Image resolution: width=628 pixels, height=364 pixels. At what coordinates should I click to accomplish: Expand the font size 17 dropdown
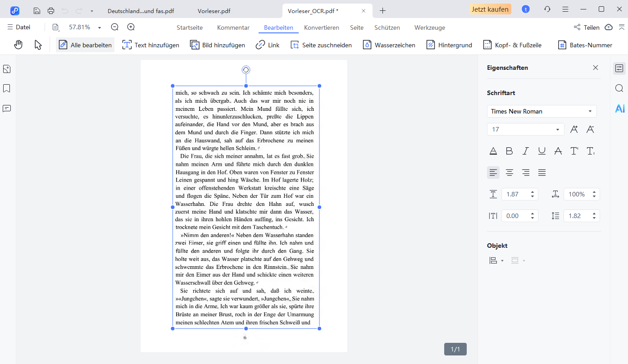point(558,130)
